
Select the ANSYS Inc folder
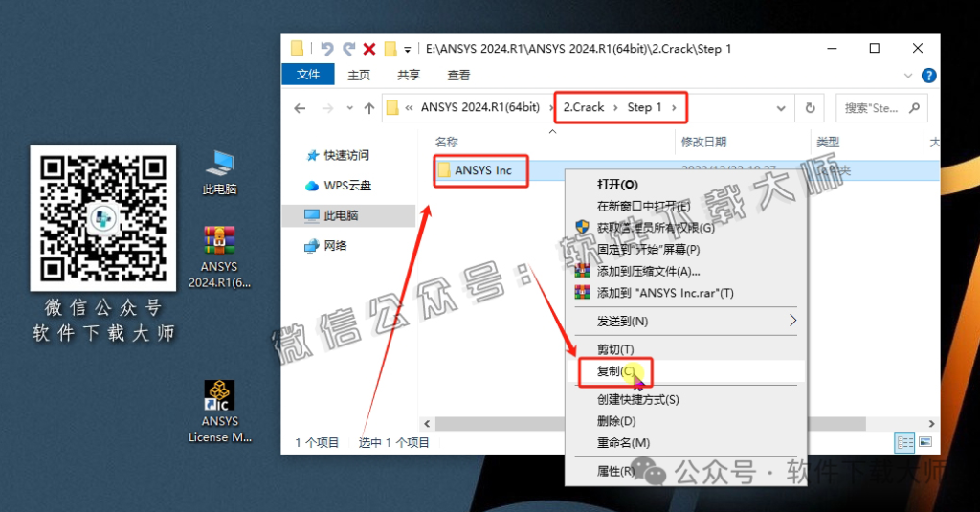(482, 170)
